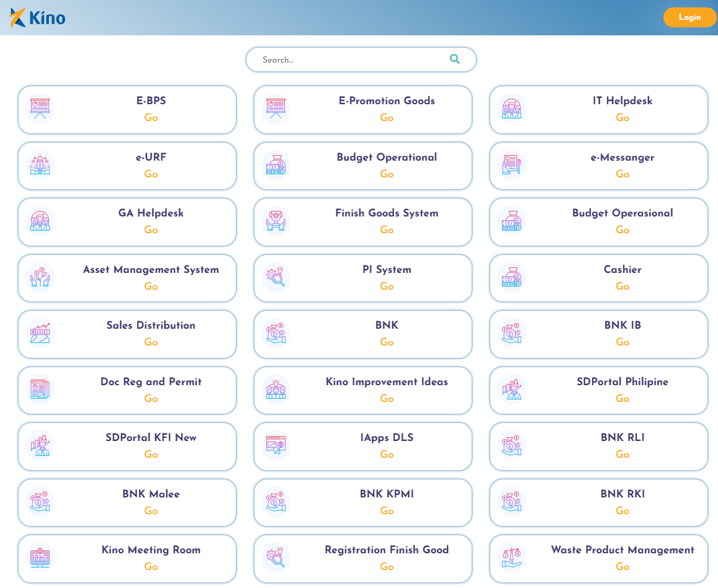Click the Sales Distribution chart icon
This screenshot has height=588, width=718.
(x=40, y=333)
